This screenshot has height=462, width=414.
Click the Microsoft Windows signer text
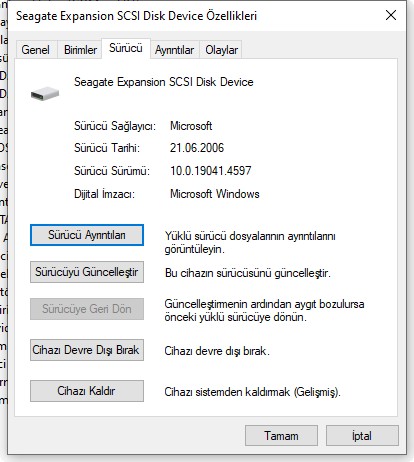pyautogui.click(x=215, y=194)
